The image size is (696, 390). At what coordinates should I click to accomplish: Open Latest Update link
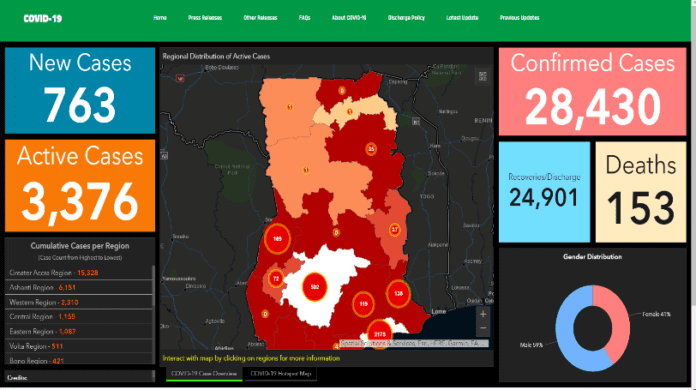pyautogui.click(x=462, y=18)
